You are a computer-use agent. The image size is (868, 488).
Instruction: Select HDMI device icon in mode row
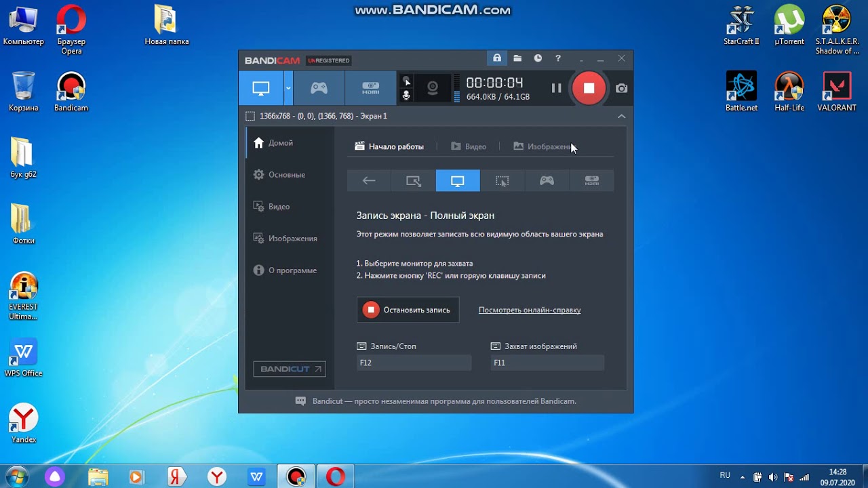pyautogui.click(x=591, y=181)
